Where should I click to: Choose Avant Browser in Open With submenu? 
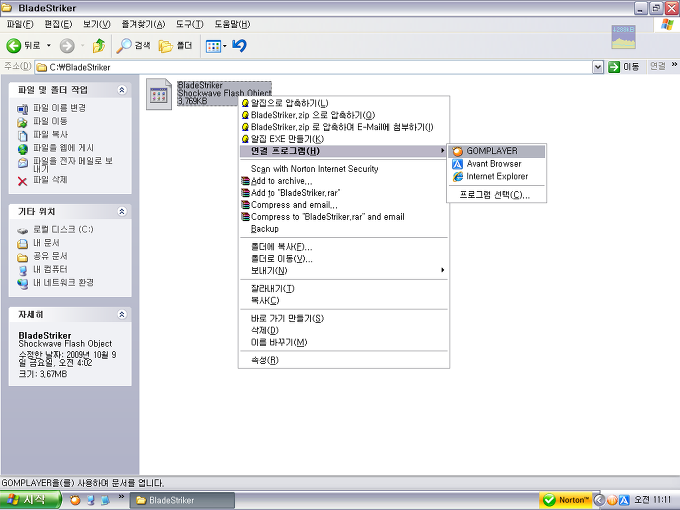(496, 164)
